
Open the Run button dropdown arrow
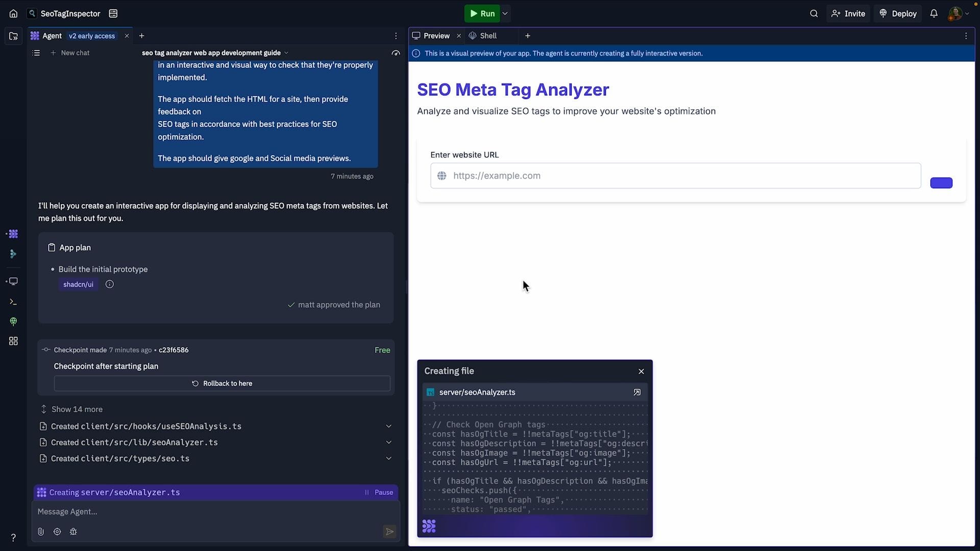(x=505, y=14)
